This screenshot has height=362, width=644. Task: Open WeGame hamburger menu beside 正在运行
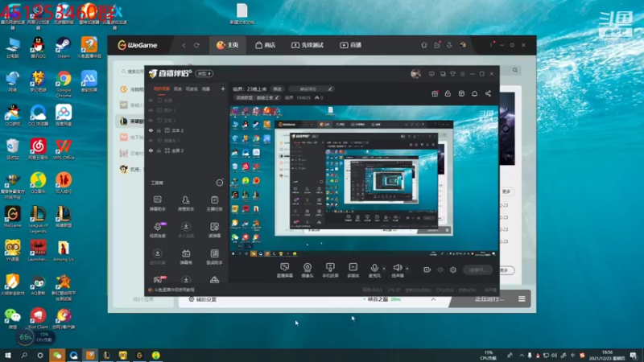click(522, 298)
